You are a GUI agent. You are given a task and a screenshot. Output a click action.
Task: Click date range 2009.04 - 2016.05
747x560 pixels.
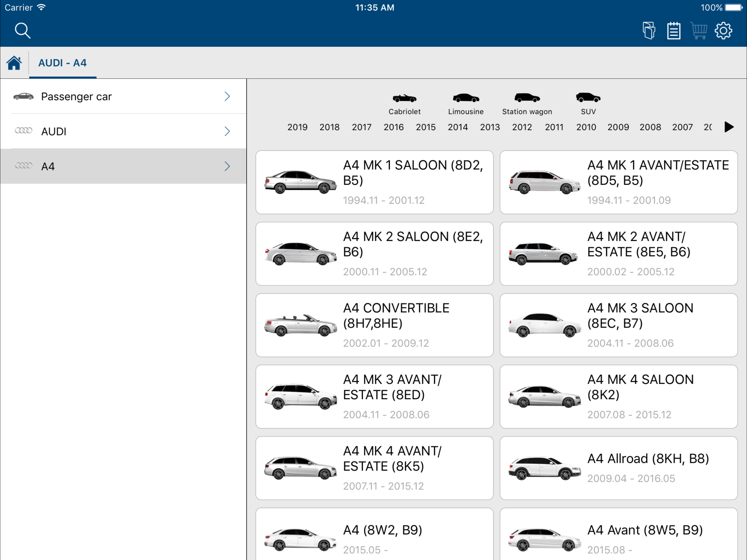(x=631, y=479)
